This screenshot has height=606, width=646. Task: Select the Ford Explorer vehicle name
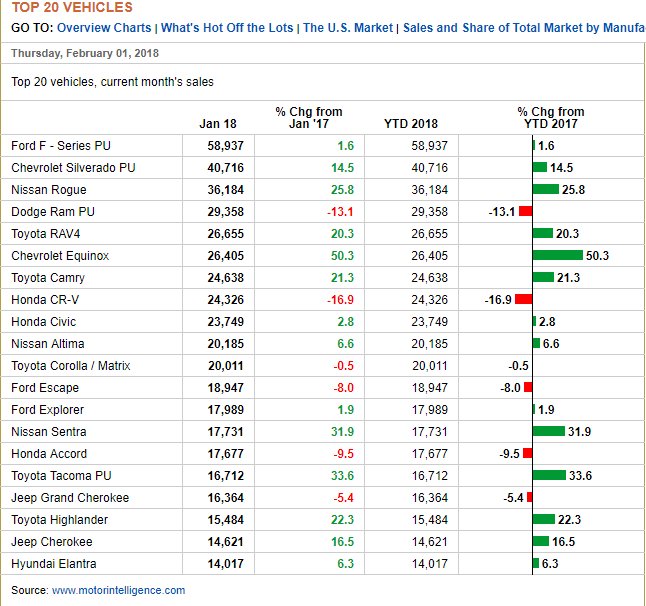(47, 410)
